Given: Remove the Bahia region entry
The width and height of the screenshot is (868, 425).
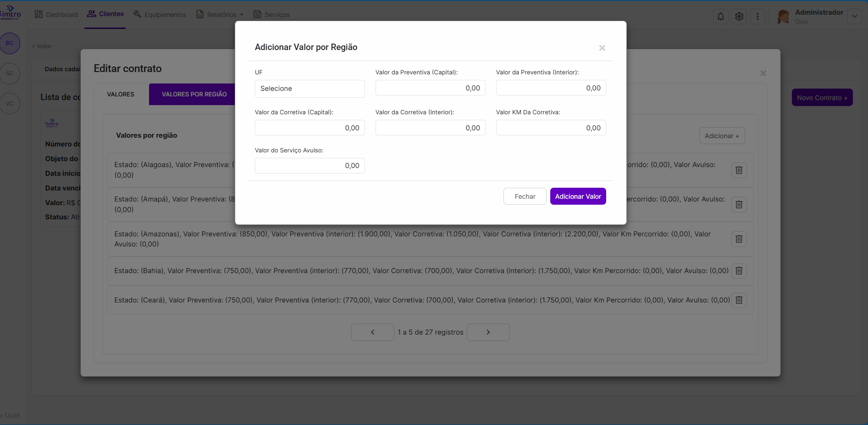Looking at the screenshot, I should coord(739,271).
